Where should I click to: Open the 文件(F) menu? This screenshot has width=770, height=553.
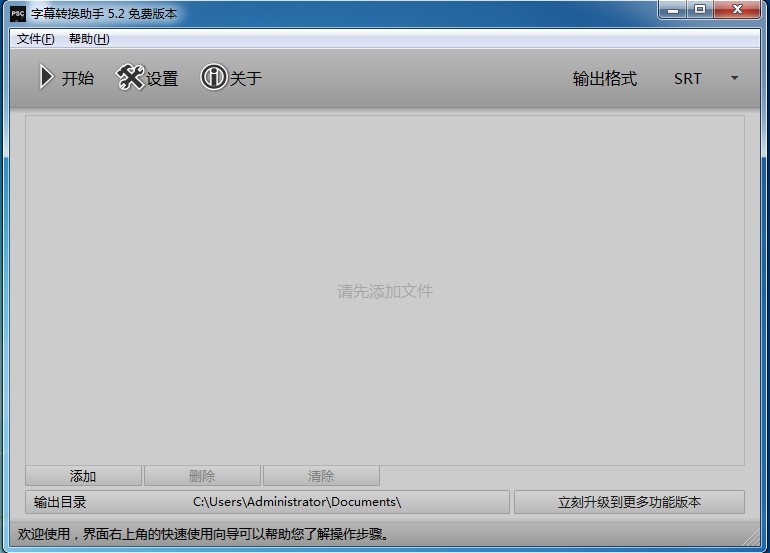(36, 39)
